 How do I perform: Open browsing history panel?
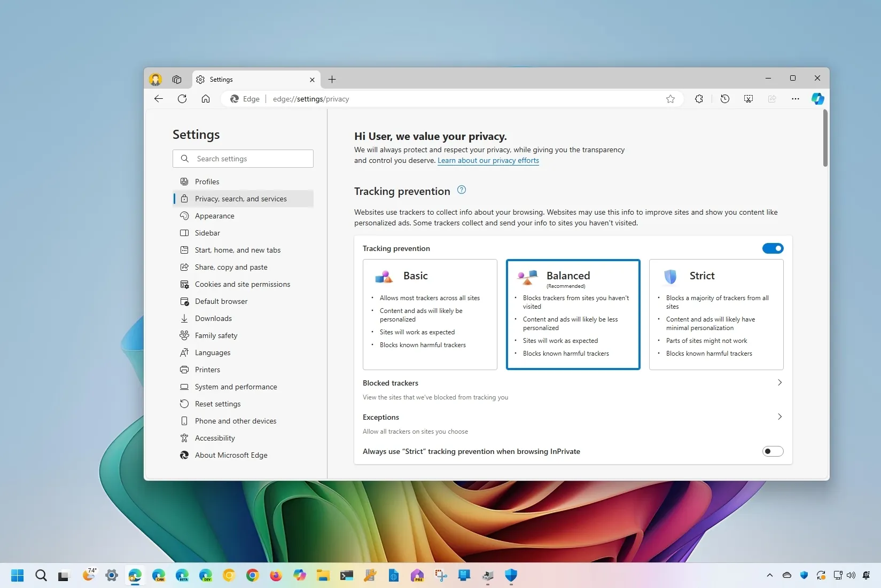click(x=724, y=99)
